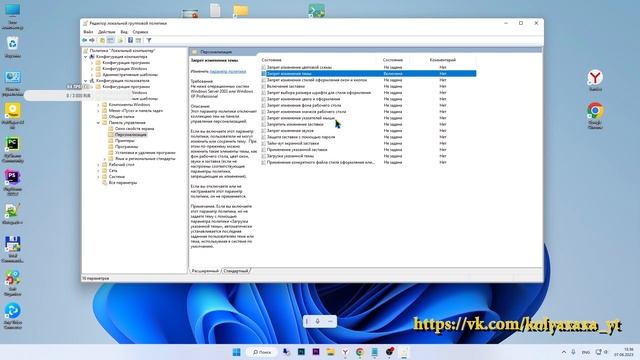Image resolution: width=640 pixels, height=360 pixels.
Task: Show hidden tray icons chevron
Action: point(564,352)
